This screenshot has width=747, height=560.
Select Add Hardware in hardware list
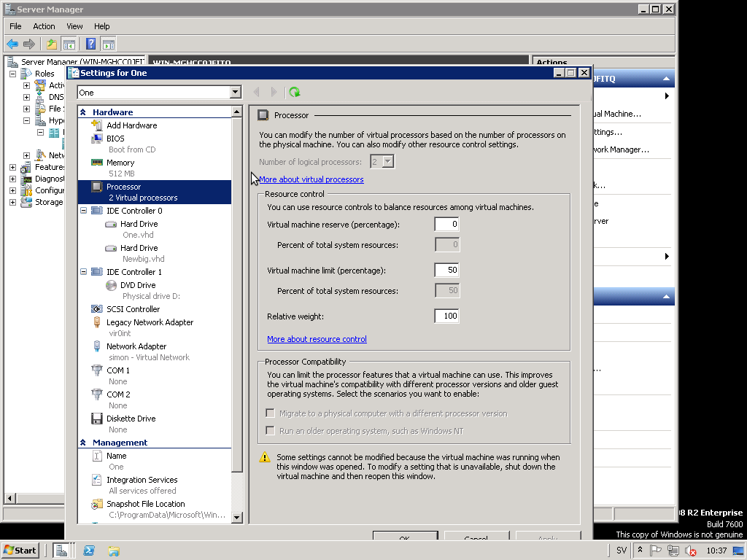click(x=131, y=125)
